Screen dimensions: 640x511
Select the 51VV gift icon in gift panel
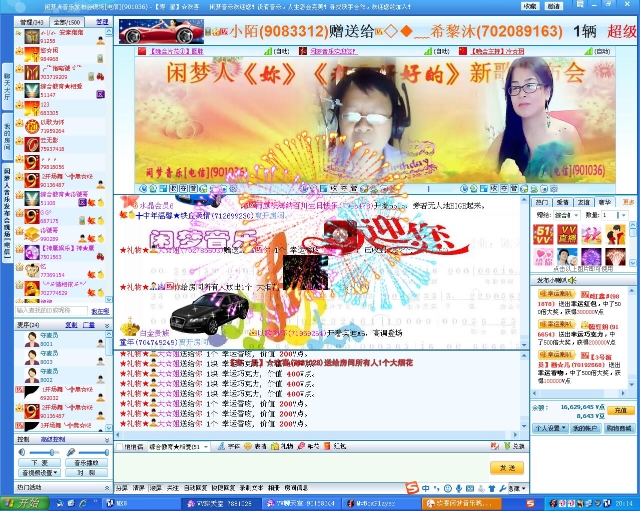[x=544, y=234]
